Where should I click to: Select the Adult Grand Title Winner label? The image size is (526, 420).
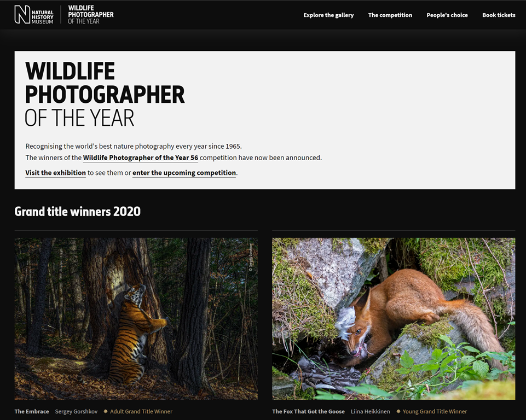click(141, 411)
